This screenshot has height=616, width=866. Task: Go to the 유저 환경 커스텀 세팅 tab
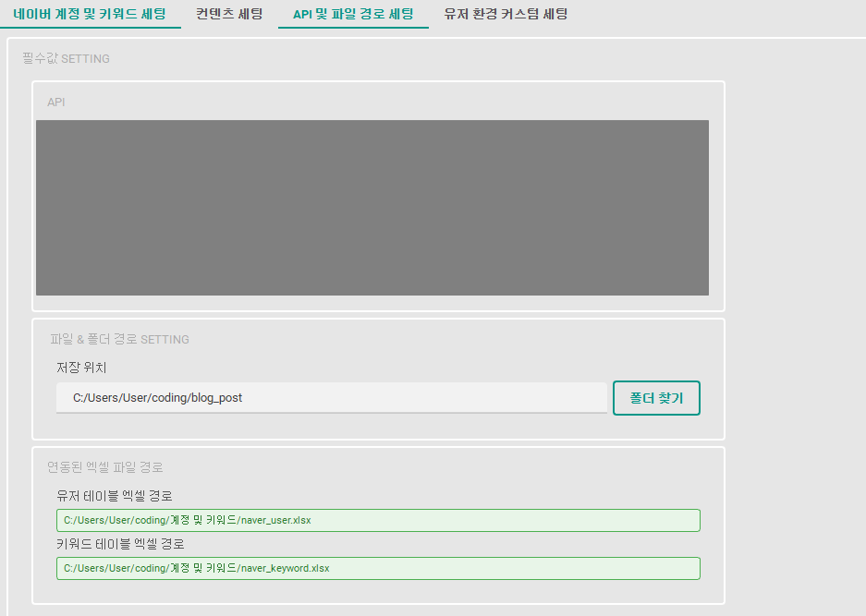click(506, 14)
